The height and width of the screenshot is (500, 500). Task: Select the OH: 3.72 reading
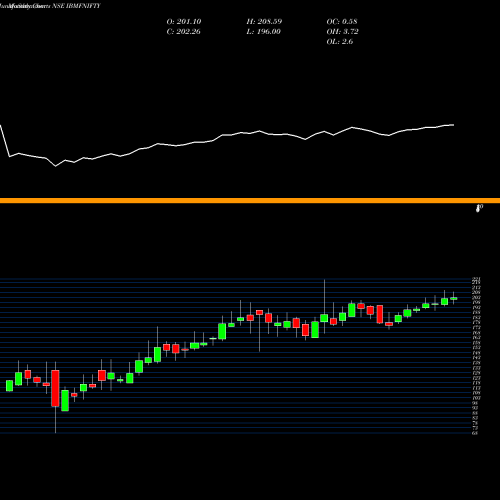tap(342, 31)
